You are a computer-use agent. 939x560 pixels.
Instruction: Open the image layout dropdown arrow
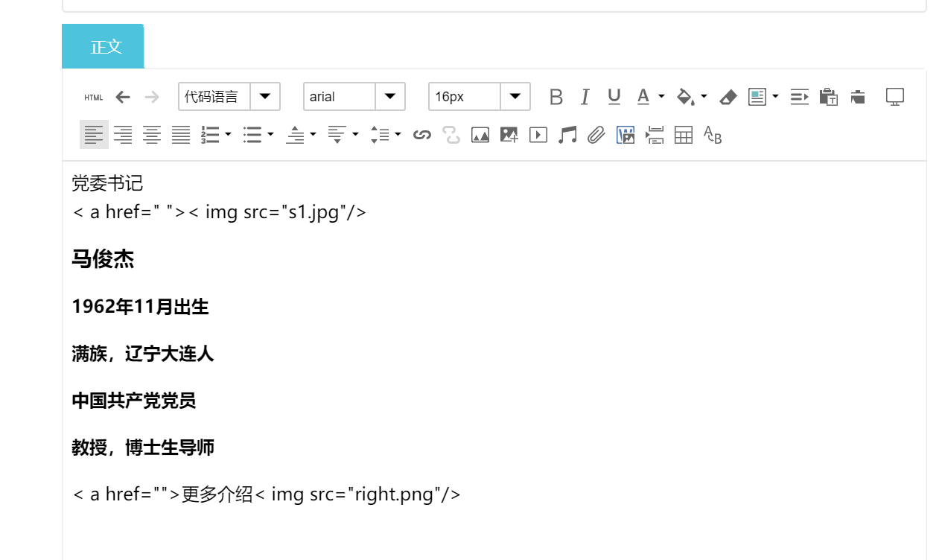click(x=775, y=97)
